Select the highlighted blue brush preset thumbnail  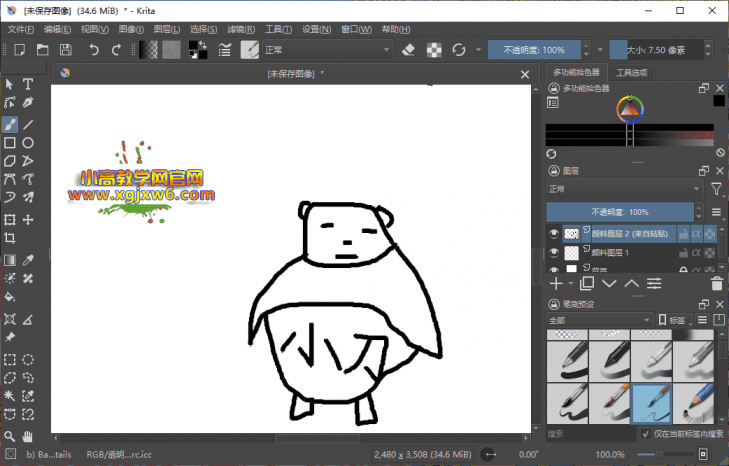pos(653,403)
